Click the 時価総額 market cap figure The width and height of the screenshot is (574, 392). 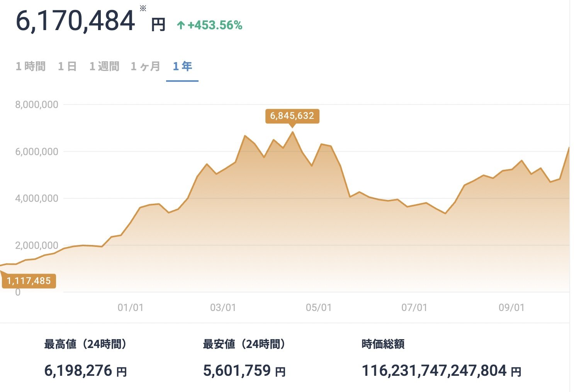tap(442, 371)
